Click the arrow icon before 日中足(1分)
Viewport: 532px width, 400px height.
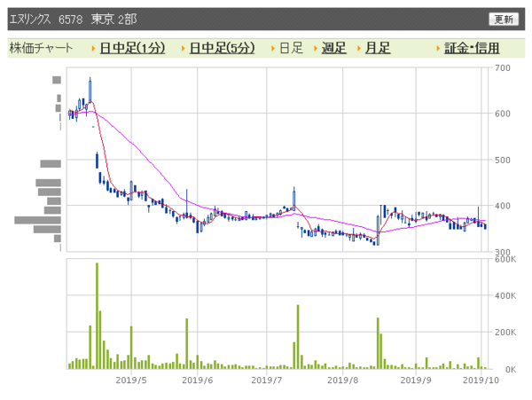coord(93,48)
